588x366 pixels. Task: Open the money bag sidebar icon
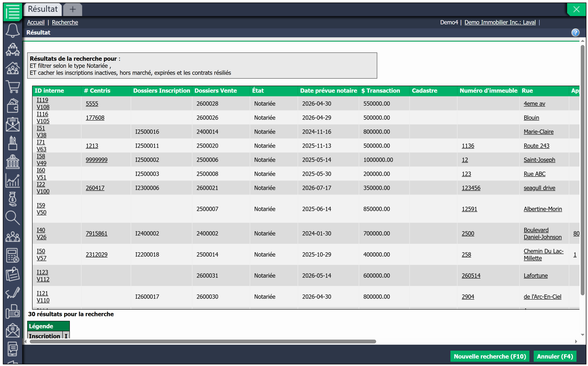[x=13, y=199]
